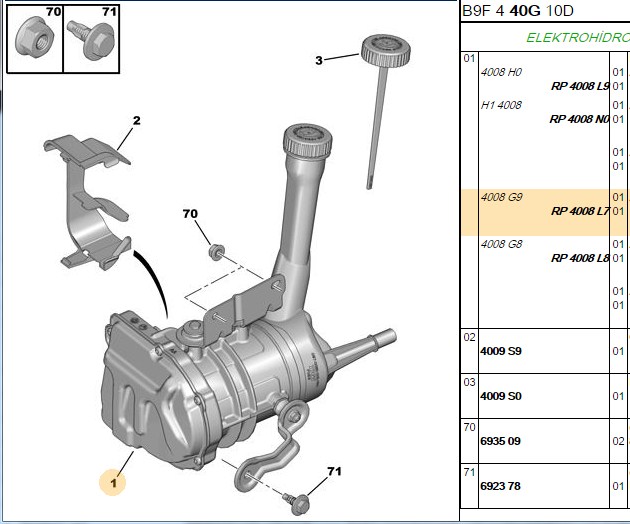Screen dimensions: 630x524
Task: Click row index 03 in the parts table
Action: point(469,382)
